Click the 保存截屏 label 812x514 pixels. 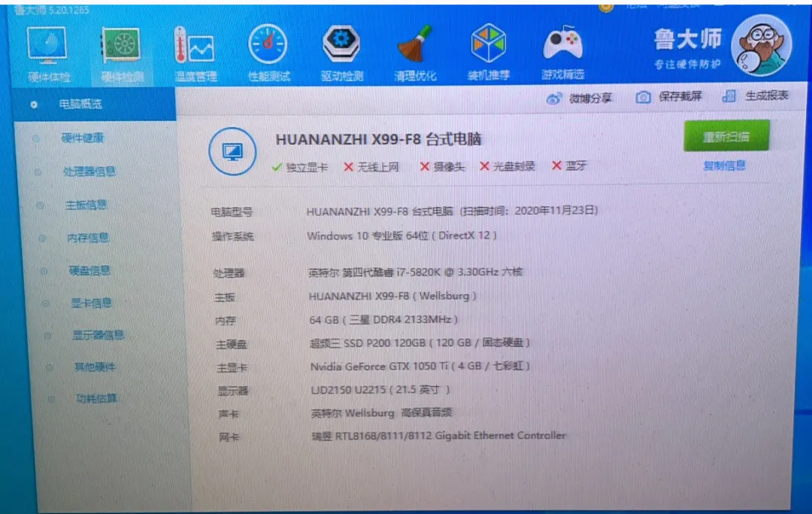(680, 96)
